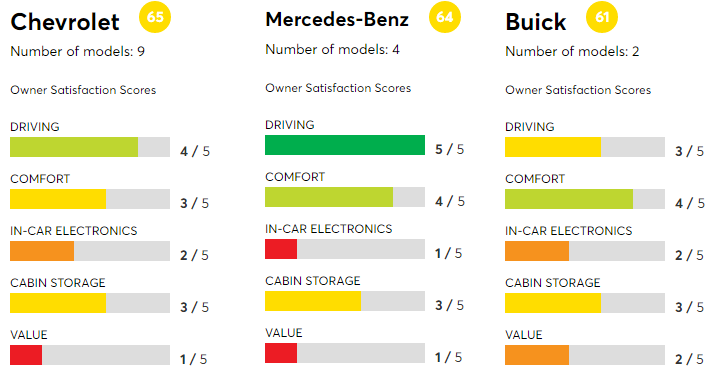
Task: Click Chevrolet's green Driving score bar
Action: [74, 147]
